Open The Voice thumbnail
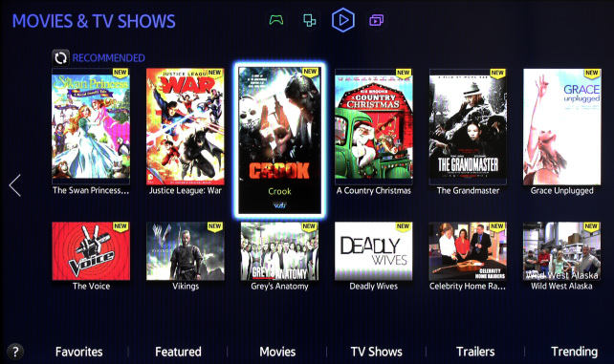This screenshot has width=614, height=364. tap(91, 251)
